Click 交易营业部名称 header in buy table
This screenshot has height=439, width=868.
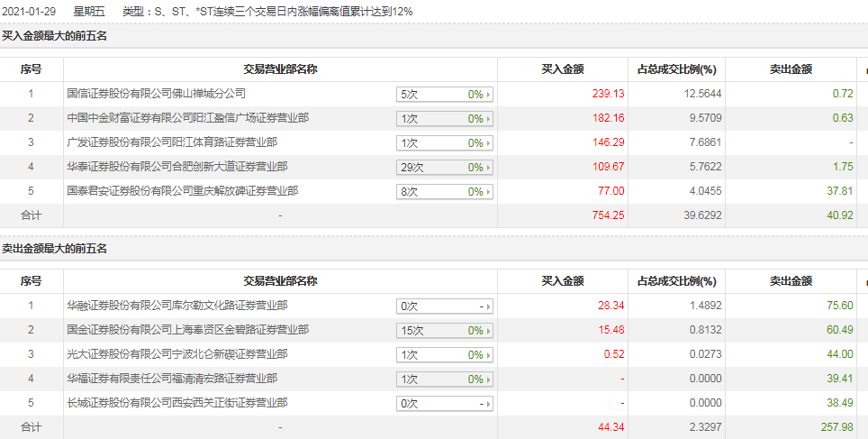point(280,69)
